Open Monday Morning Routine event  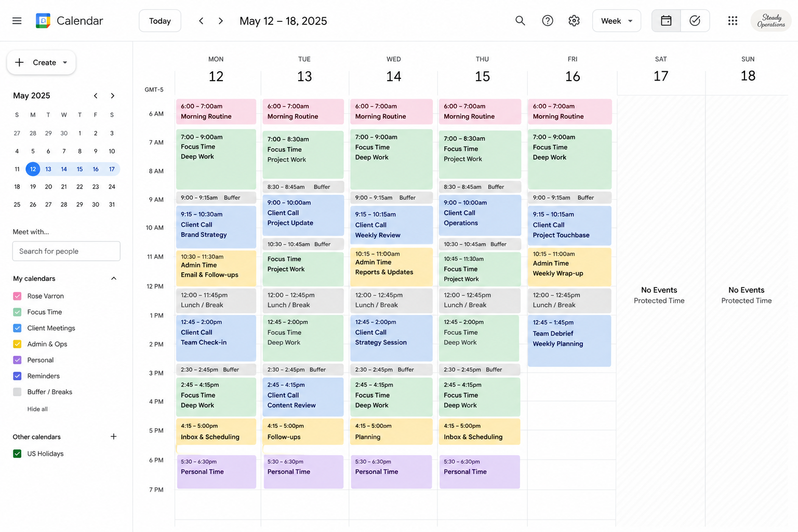(216, 111)
